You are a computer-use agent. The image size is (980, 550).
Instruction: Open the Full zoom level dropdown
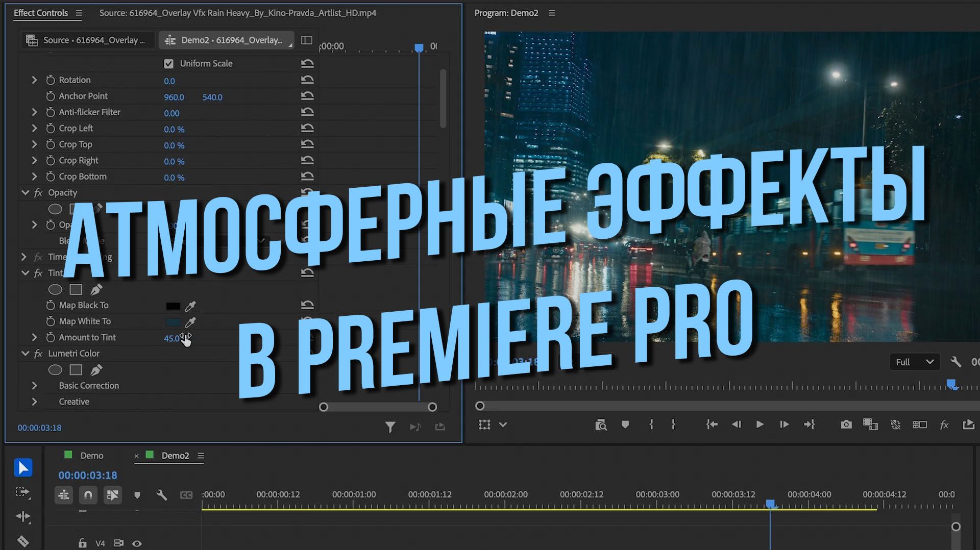pyautogui.click(x=914, y=362)
